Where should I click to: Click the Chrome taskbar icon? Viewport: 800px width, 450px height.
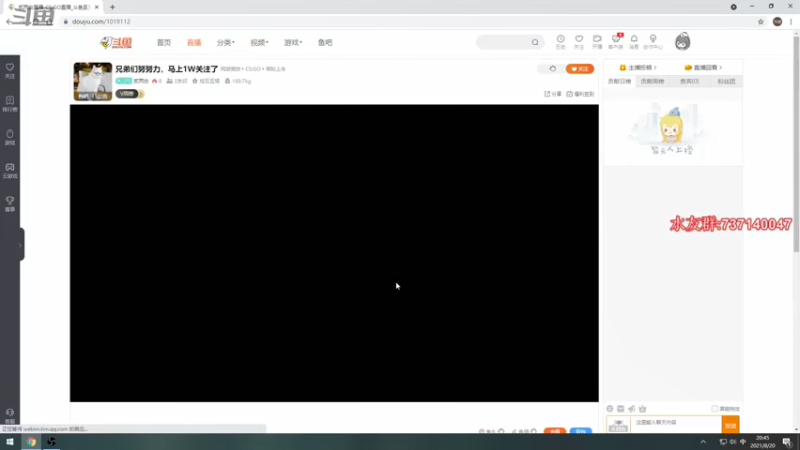click(31, 442)
